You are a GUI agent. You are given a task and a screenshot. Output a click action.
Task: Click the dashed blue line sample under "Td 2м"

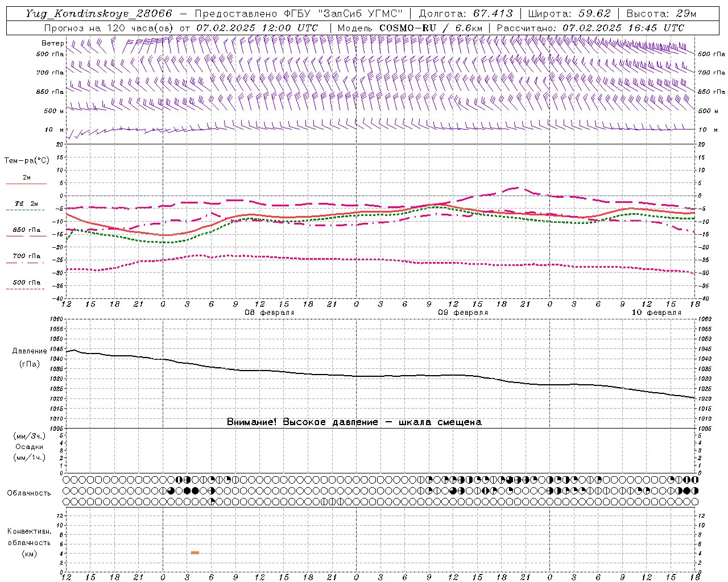click(x=26, y=210)
